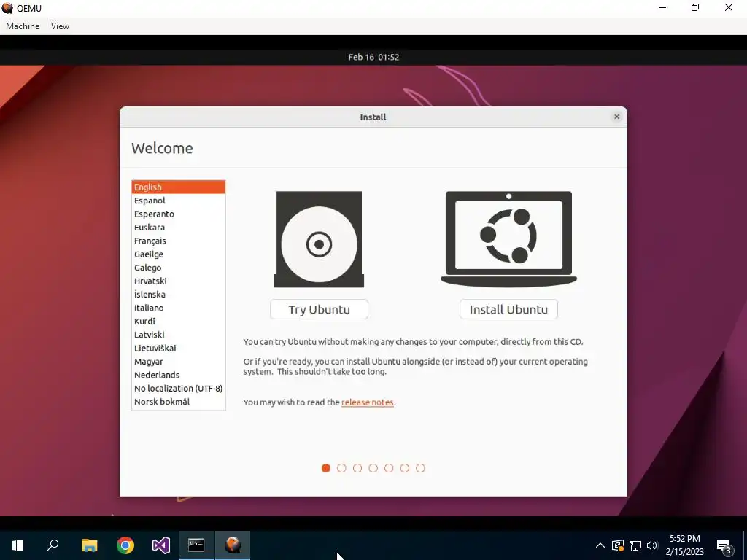This screenshot has height=560, width=747.
Task: Select Hrvatski in the language list
Action: pos(179,281)
